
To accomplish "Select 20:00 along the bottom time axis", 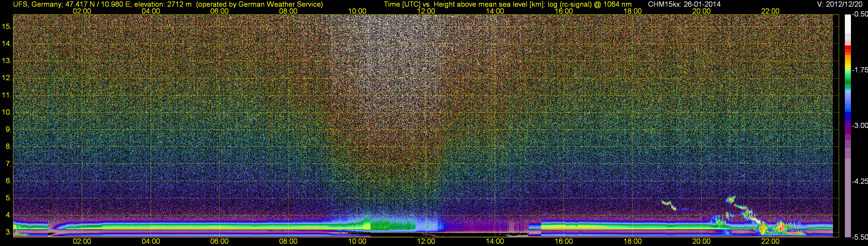I will pyautogui.click(x=702, y=241).
